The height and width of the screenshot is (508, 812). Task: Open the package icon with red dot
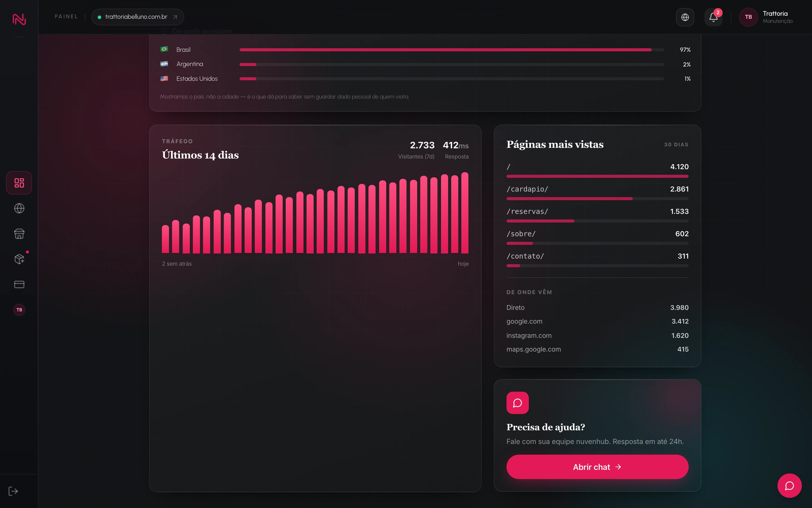[x=19, y=259]
